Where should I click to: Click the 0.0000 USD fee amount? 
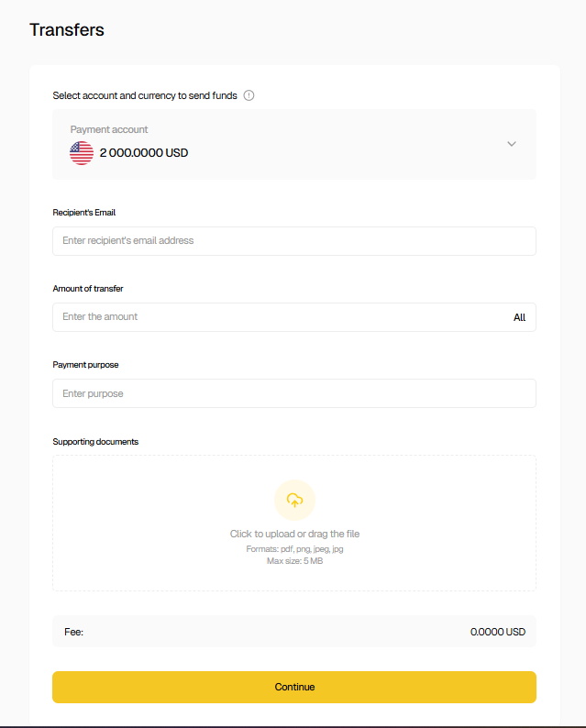tap(497, 632)
